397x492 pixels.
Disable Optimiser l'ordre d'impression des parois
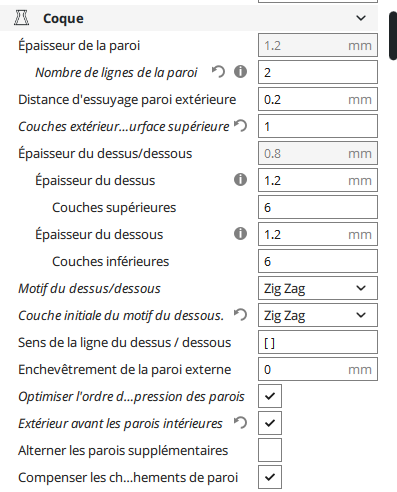pos(270,396)
